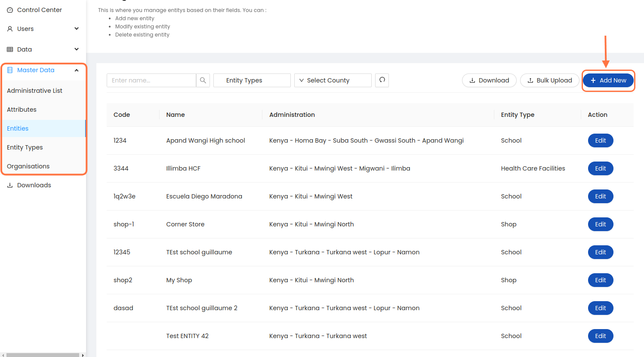Click the Download button
This screenshot has height=357, width=644.
(x=489, y=80)
